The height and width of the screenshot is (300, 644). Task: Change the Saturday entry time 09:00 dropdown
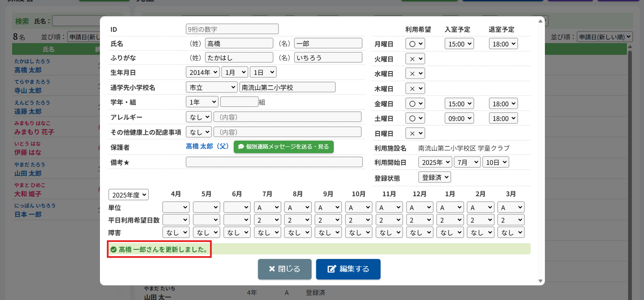coord(459,118)
